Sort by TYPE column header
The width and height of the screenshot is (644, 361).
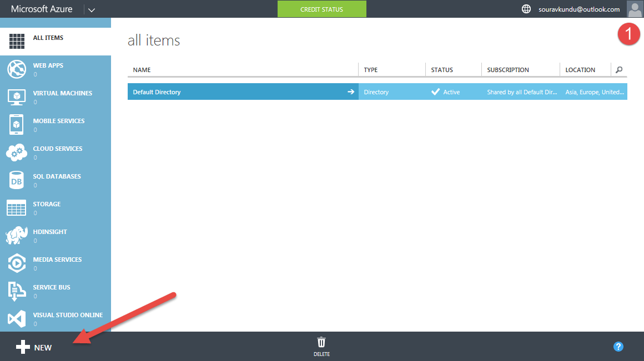[x=370, y=70]
